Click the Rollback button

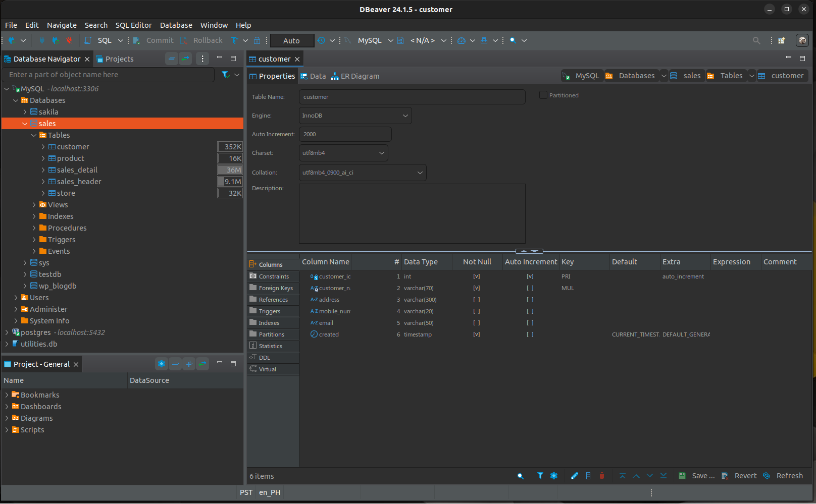pos(201,40)
